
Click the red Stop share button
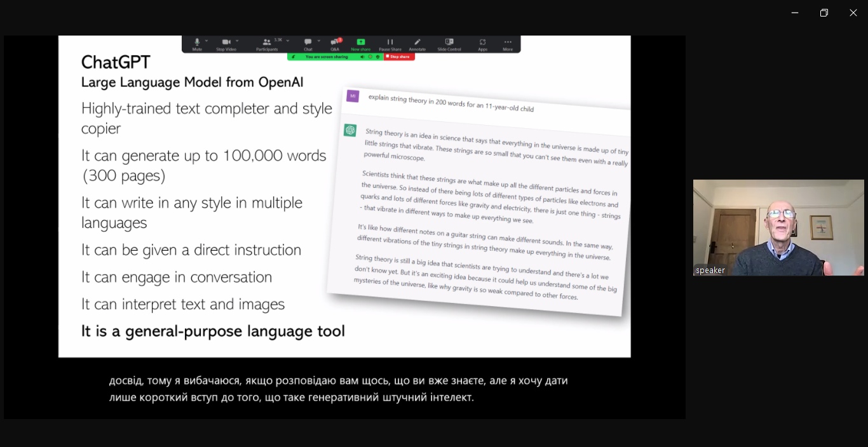point(399,57)
